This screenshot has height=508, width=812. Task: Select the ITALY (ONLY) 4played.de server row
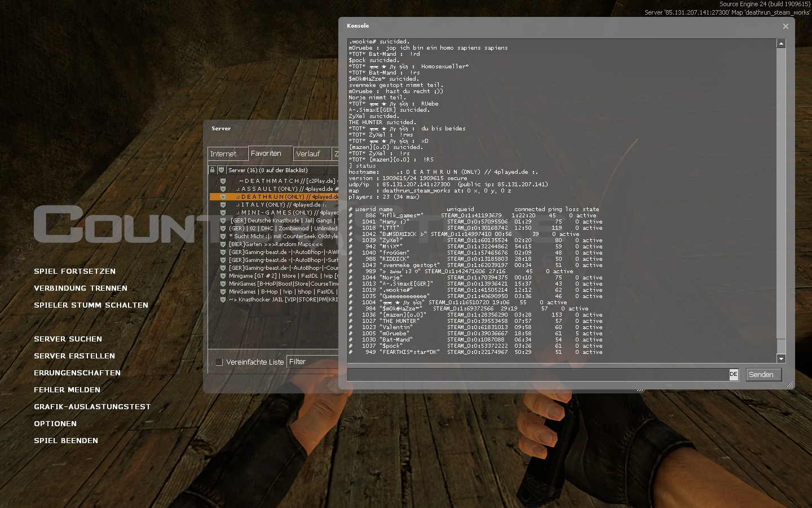point(274,205)
